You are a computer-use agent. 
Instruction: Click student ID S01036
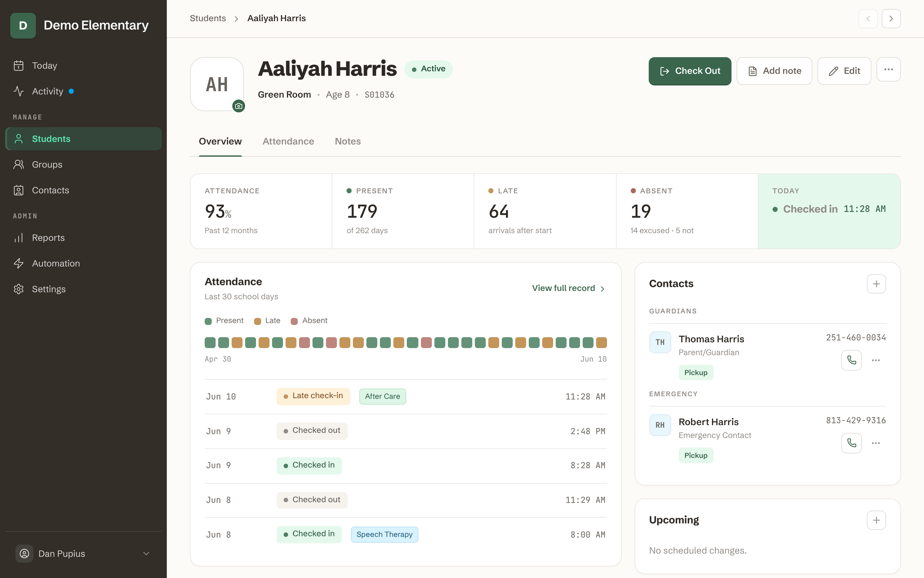tap(379, 95)
